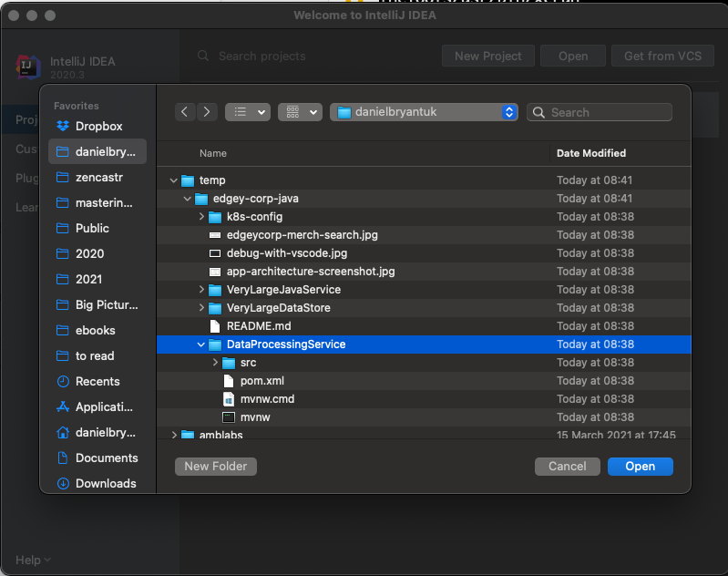Click the forward navigation arrow

[208, 112]
